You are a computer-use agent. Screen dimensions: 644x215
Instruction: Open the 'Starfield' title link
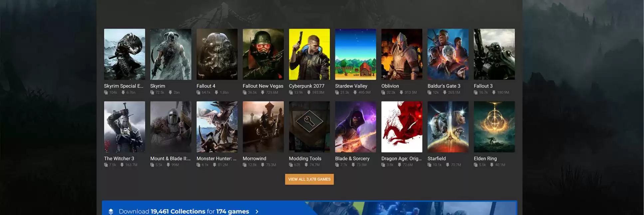click(437, 159)
